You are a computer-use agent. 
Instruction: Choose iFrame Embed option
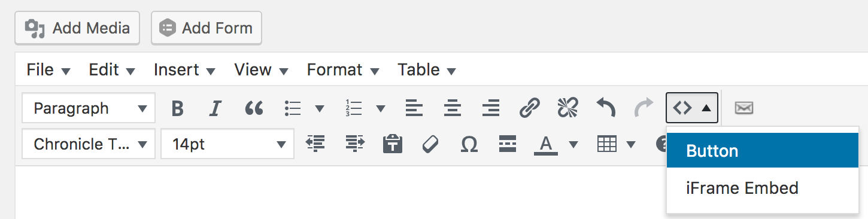coord(763,188)
